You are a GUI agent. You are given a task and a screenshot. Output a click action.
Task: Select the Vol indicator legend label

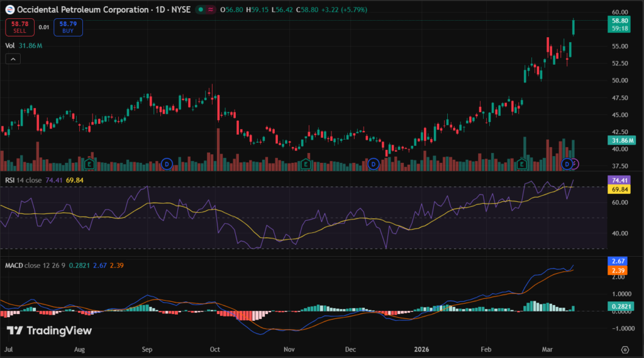[x=10, y=45]
